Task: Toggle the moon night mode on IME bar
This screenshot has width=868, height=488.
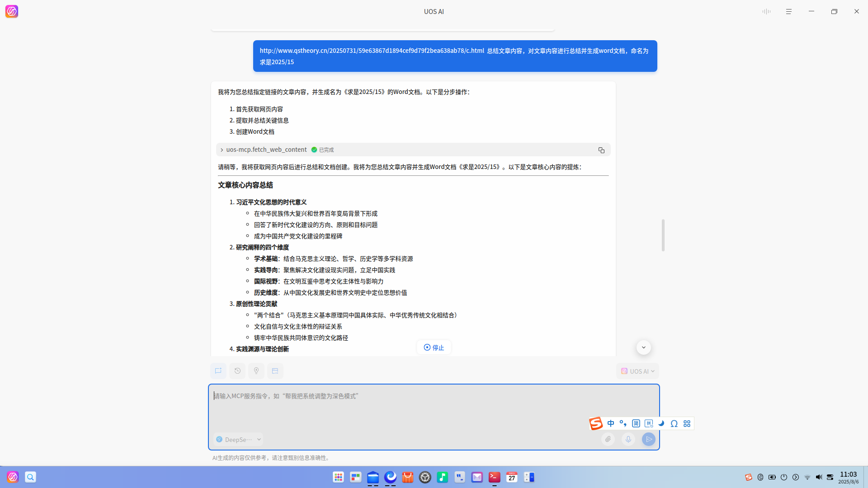Action: (x=661, y=423)
